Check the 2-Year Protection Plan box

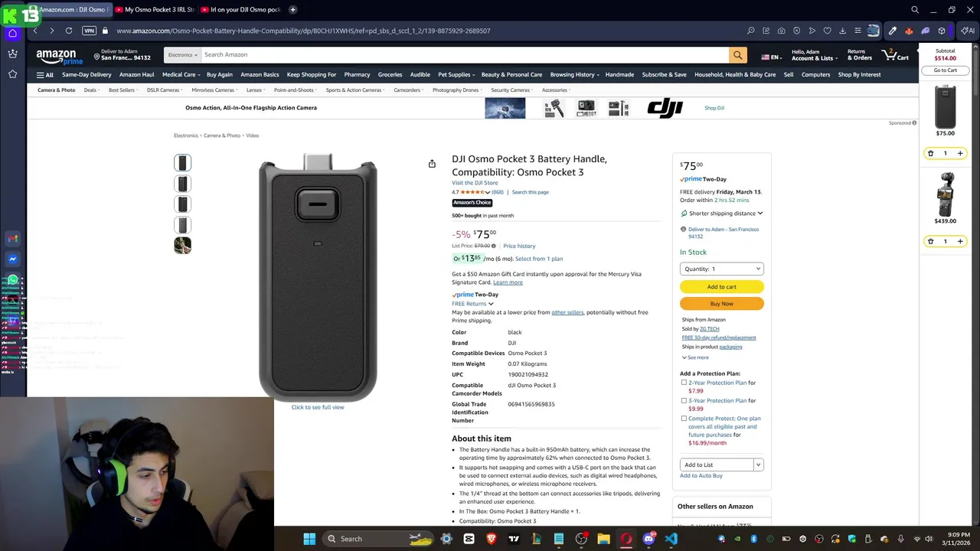[x=684, y=383]
